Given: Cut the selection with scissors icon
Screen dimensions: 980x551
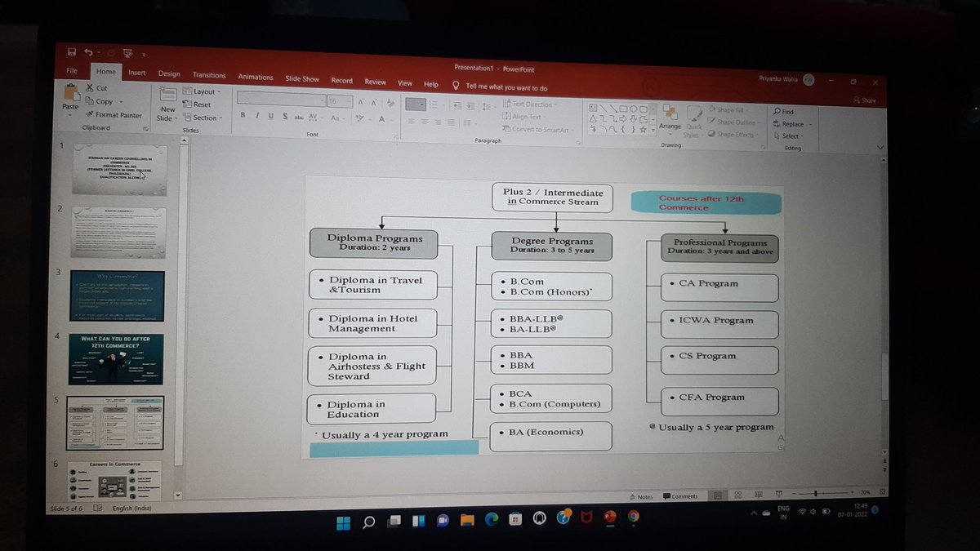Looking at the screenshot, I should pos(91,88).
